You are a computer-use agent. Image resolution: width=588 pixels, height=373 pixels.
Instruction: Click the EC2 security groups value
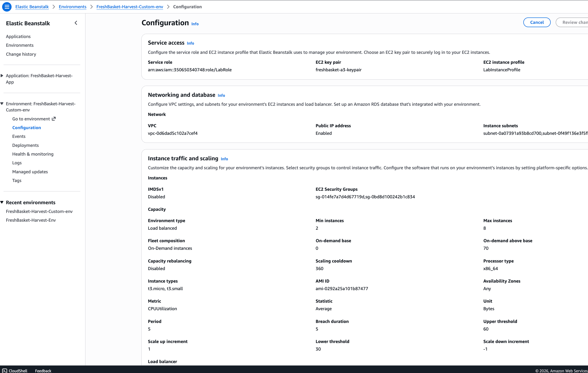click(365, 197)
